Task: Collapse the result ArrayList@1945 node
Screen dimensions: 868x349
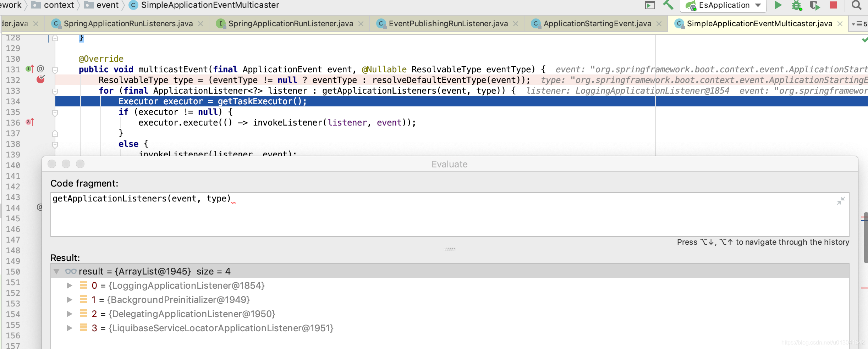Action: click(x=56, y=272)
